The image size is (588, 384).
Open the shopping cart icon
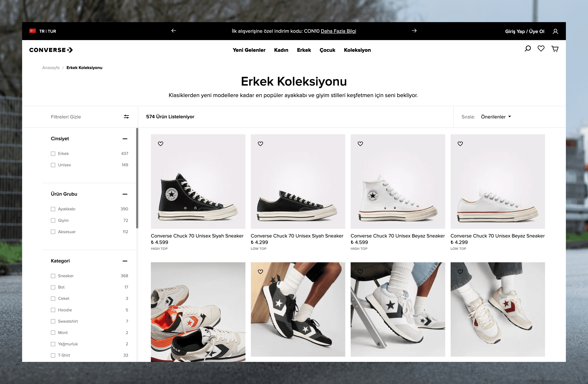pos(555,49)
